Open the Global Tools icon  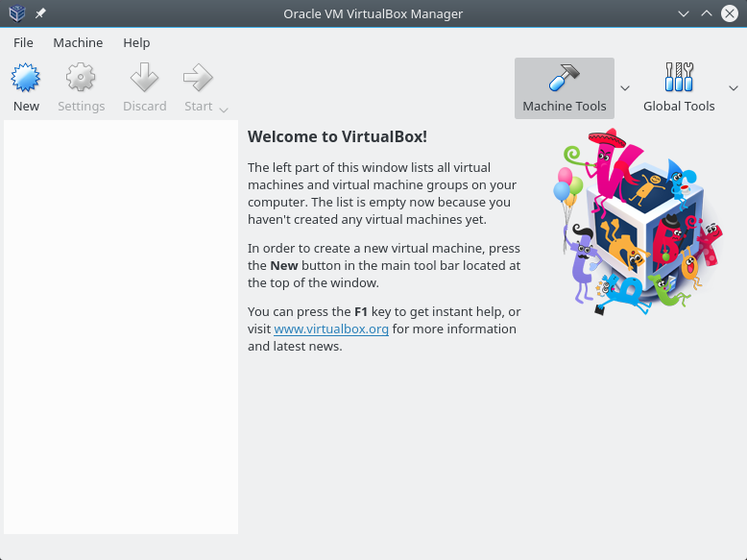coord(679,78)
